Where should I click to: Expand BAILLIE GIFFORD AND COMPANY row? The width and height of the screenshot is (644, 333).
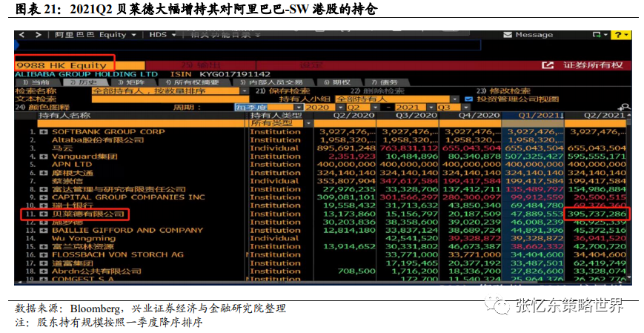[44, 230]
